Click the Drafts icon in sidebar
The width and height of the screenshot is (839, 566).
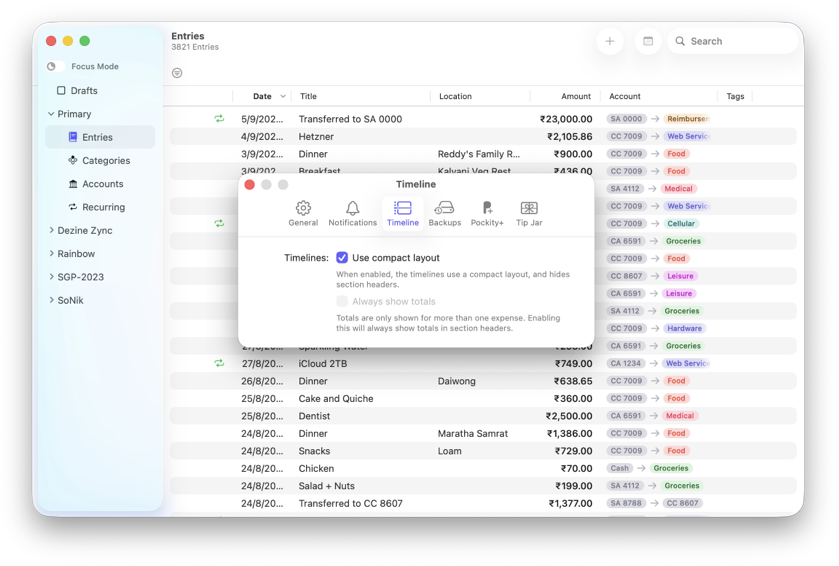61,90
